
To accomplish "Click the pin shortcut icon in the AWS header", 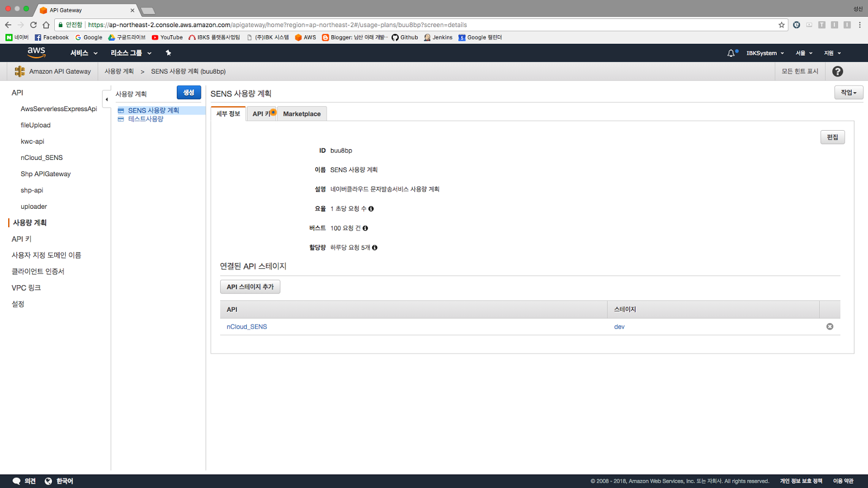I will (168, 53).
